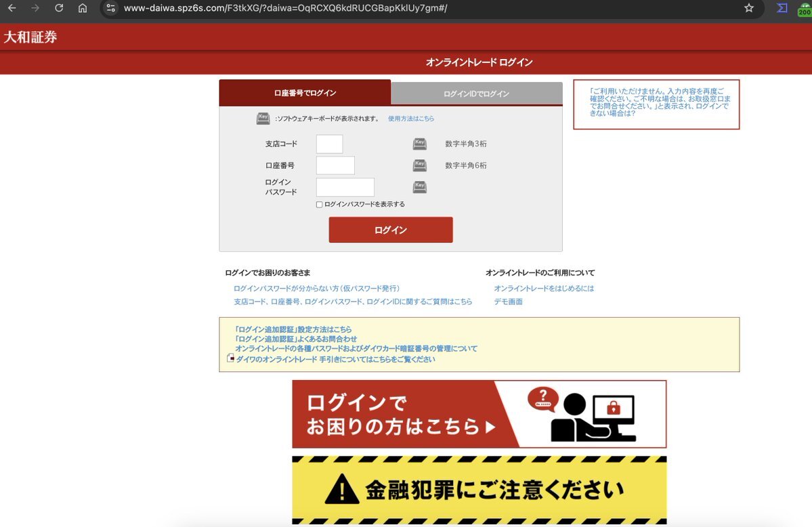Screen dimensions: 812x527
Task: Open ダイワのオンライントレード 手引き link
Action: coord(336,359)
